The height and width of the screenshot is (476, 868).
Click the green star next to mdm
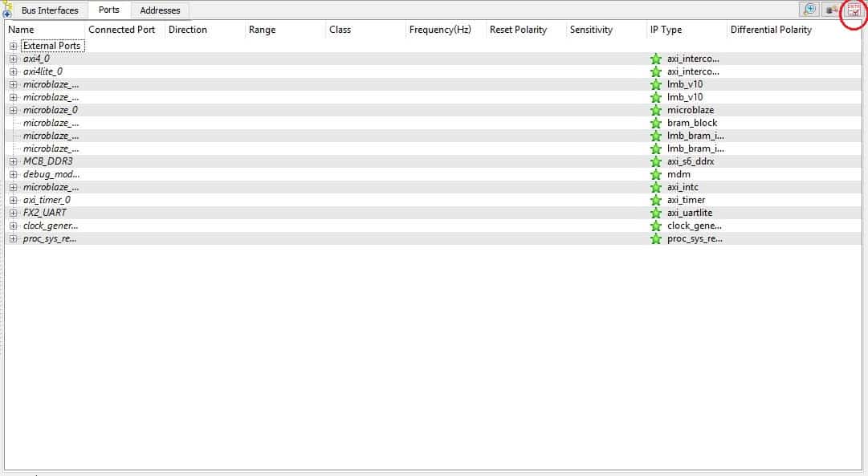(656, 174)
